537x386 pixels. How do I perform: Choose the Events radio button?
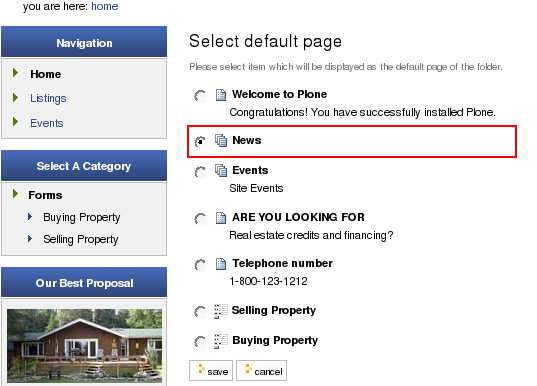point(200,172)
